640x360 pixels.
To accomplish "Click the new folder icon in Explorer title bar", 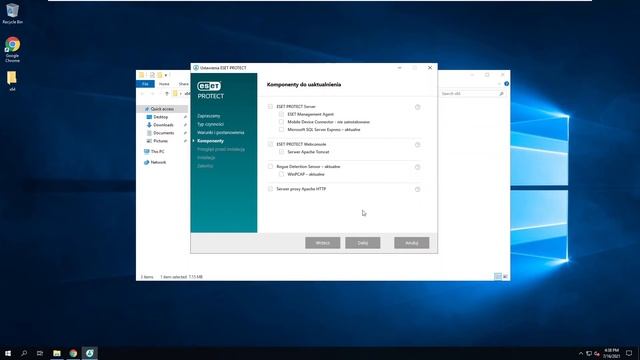I will [x=160, y=75].
